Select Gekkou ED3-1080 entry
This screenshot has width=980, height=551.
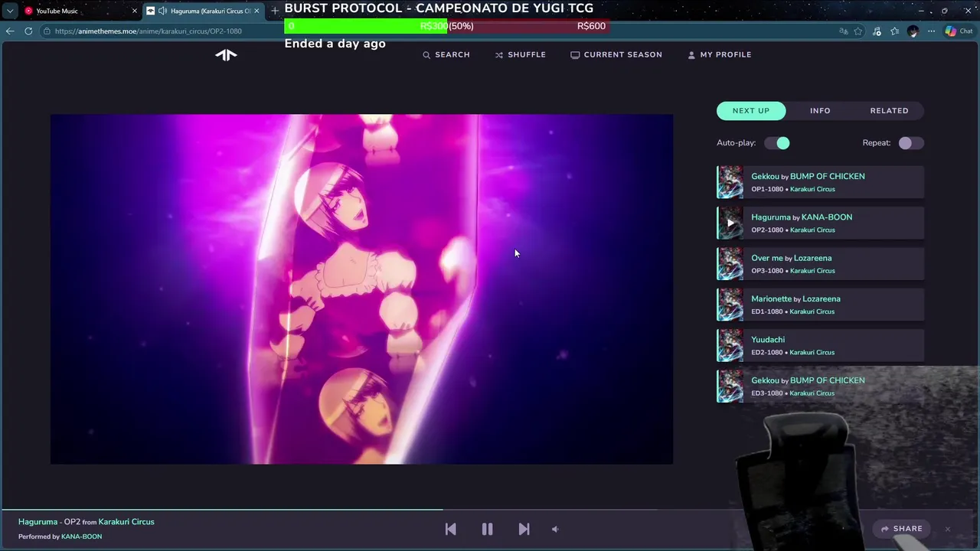click(820, 386)
